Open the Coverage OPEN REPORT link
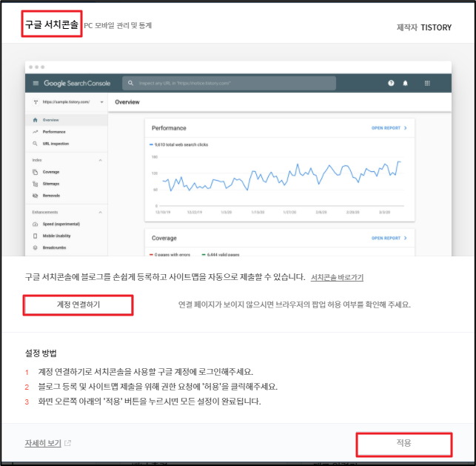The width and height of the screenshot is (476, 466). pos(386,238)
